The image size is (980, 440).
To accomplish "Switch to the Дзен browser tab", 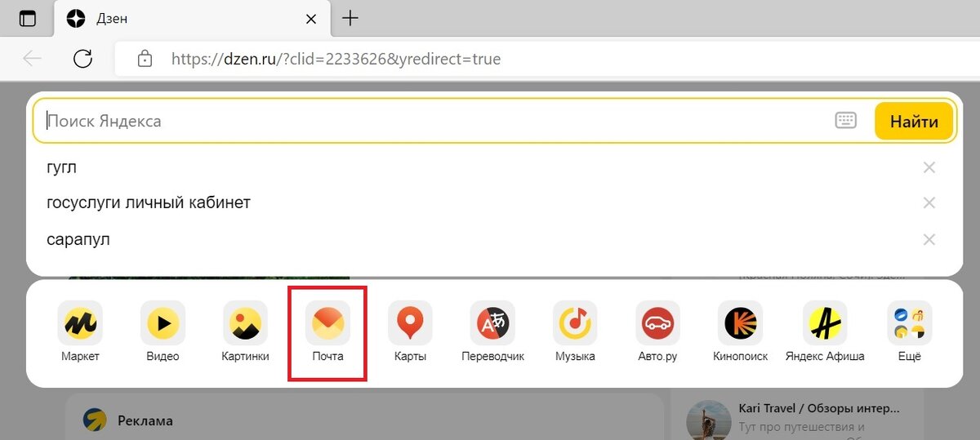I will point(192,19).
